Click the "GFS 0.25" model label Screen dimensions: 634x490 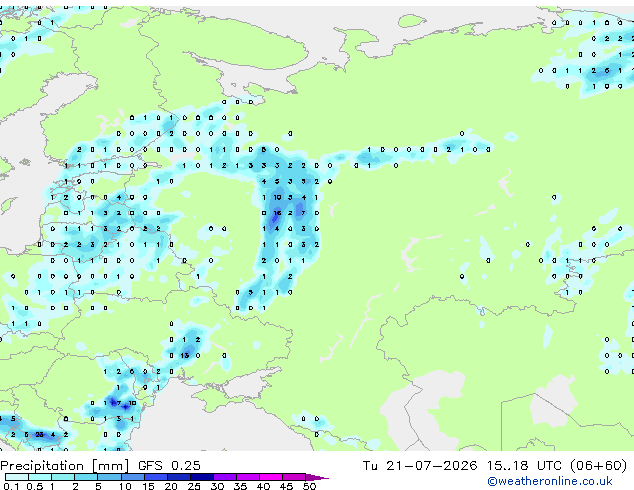pyautogui.click(x=169, y=466)
